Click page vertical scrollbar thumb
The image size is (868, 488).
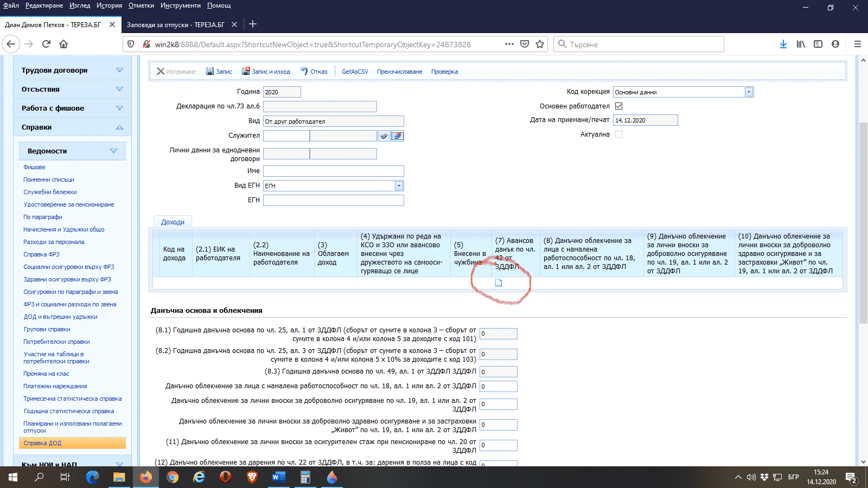click(x=863, y=223)
